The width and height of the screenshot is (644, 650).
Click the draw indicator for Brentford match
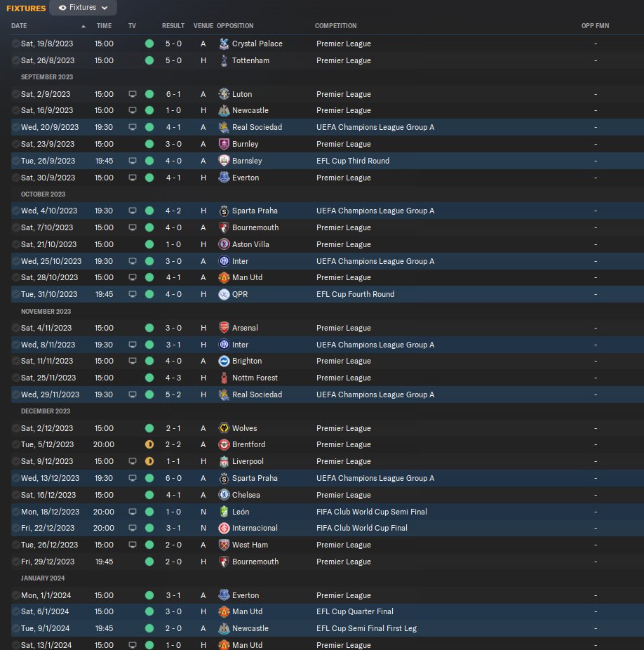149,444
